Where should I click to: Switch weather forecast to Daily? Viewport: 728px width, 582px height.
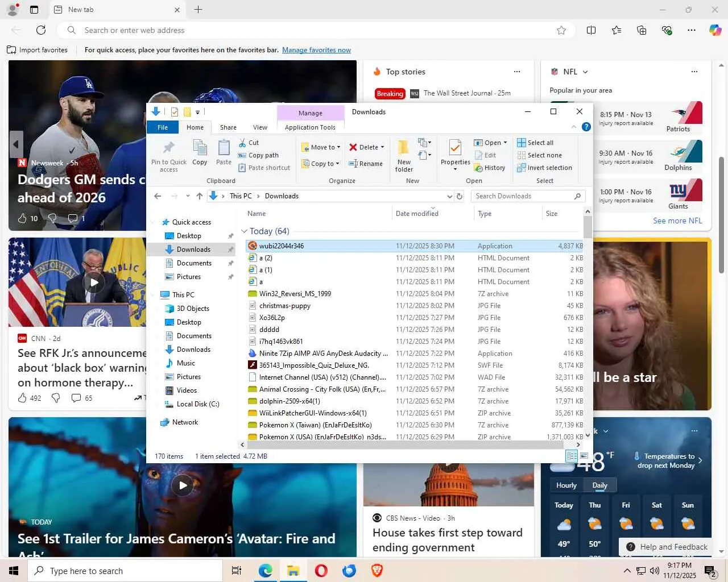click(x=599, y=485)
